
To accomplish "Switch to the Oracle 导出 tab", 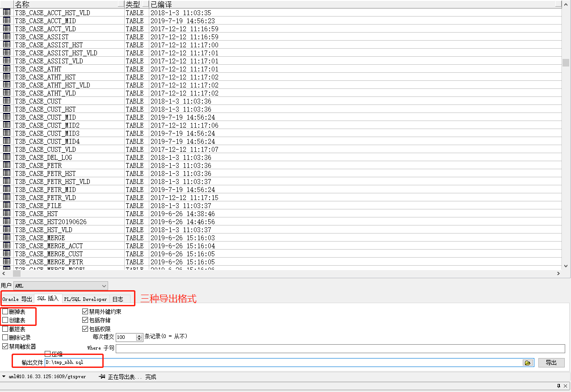I will (x=17, y=299).
